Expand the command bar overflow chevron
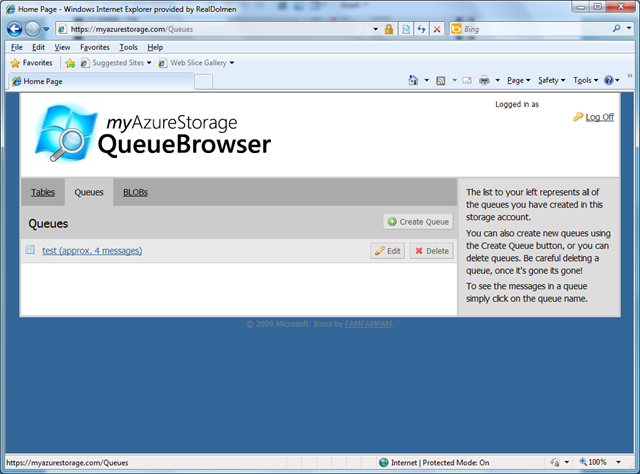This screenshot has width=640, height=474. pos(629,76)
